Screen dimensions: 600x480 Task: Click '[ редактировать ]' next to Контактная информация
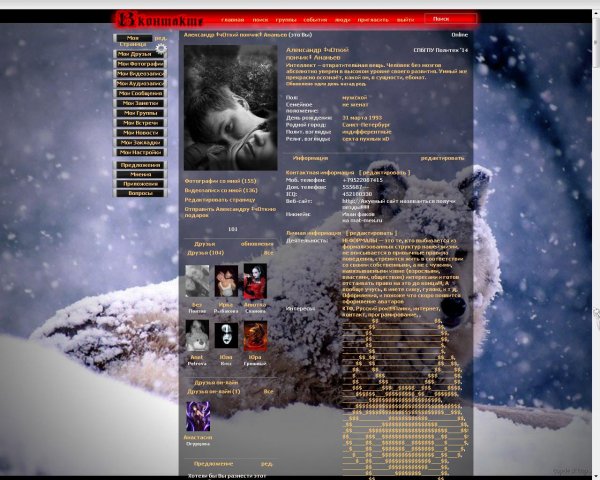click(x=385, y=173)
